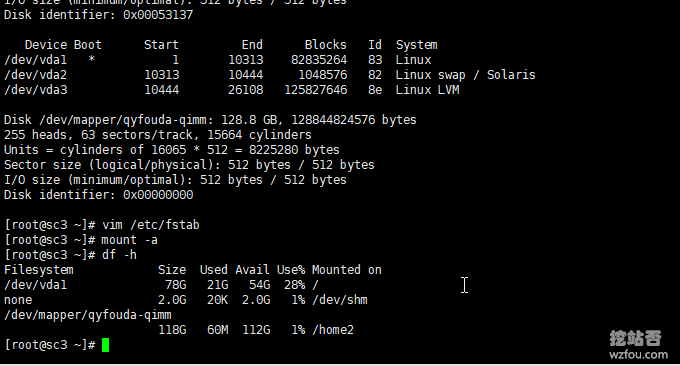Click the blocks value '1048576'
Screen dimensions: 680x366
(x=323, y=75)
